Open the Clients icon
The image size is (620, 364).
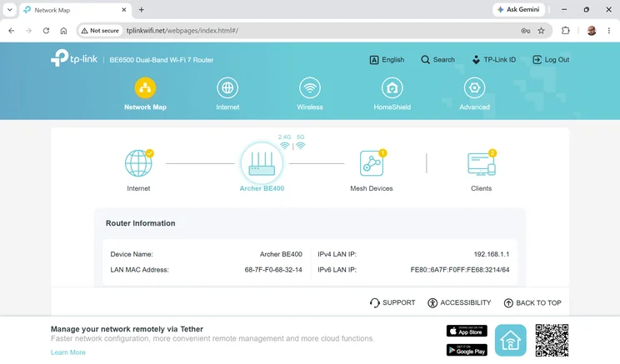pos(481,163)
